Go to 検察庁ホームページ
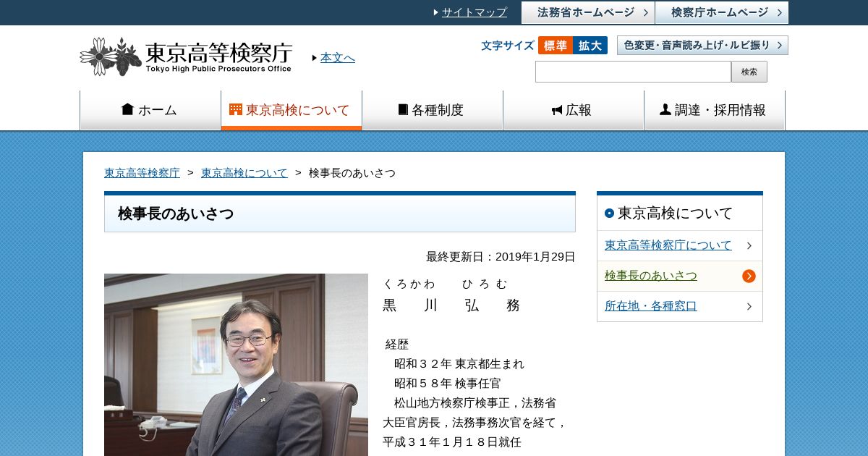The width and height of the screenshot is (868, 456). tap(722, 12)
